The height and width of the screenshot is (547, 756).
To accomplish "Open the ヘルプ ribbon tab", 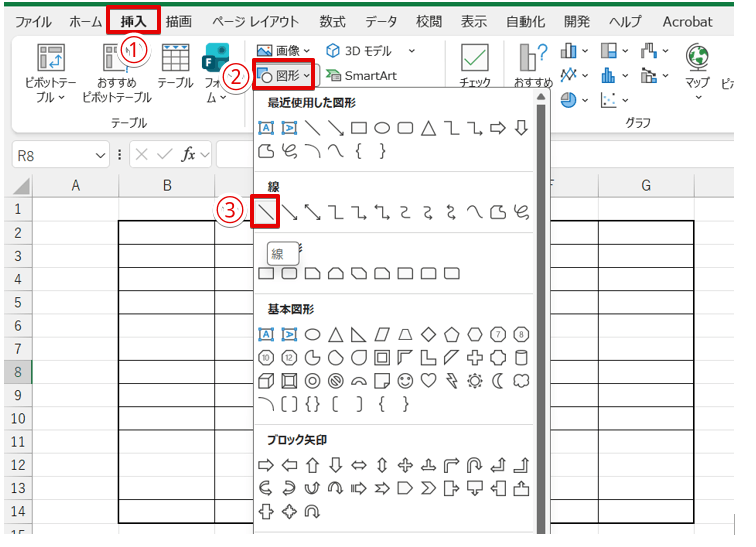I will [625, 22].
